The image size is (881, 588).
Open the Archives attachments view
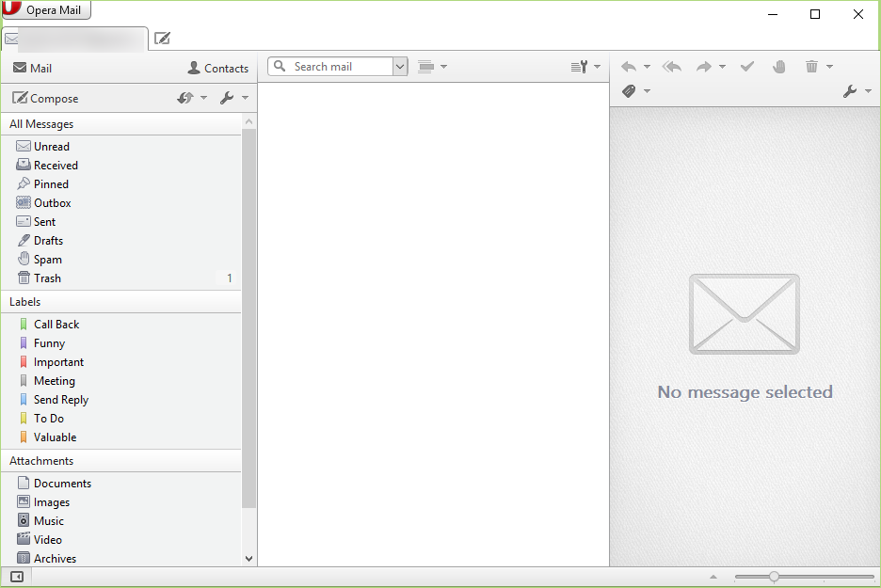pos(121,558)
